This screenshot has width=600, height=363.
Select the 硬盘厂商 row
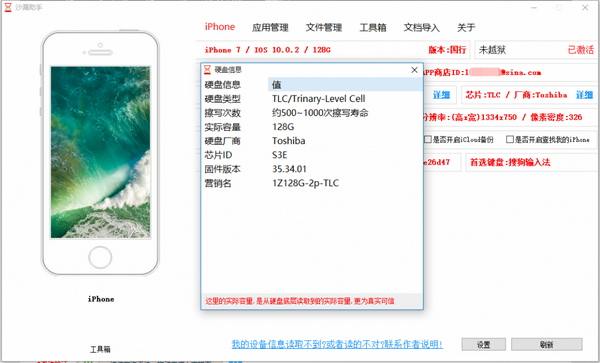312,141
